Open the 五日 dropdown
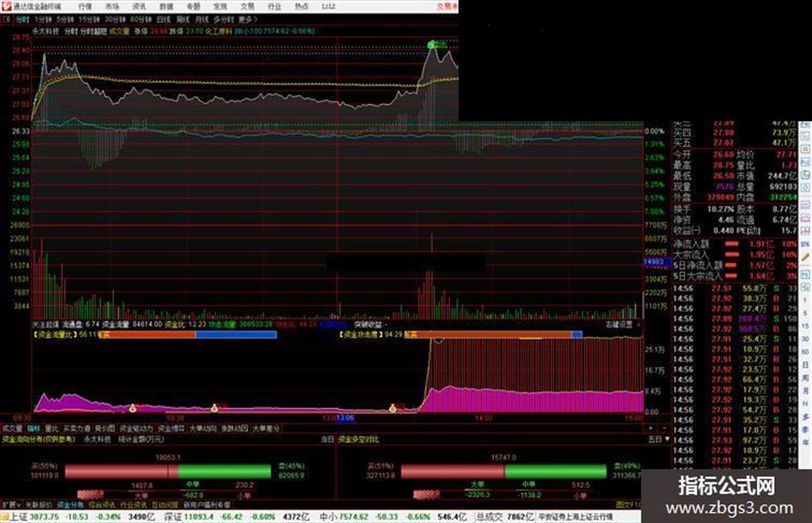 pyautogui.click(x=659, y=439)
